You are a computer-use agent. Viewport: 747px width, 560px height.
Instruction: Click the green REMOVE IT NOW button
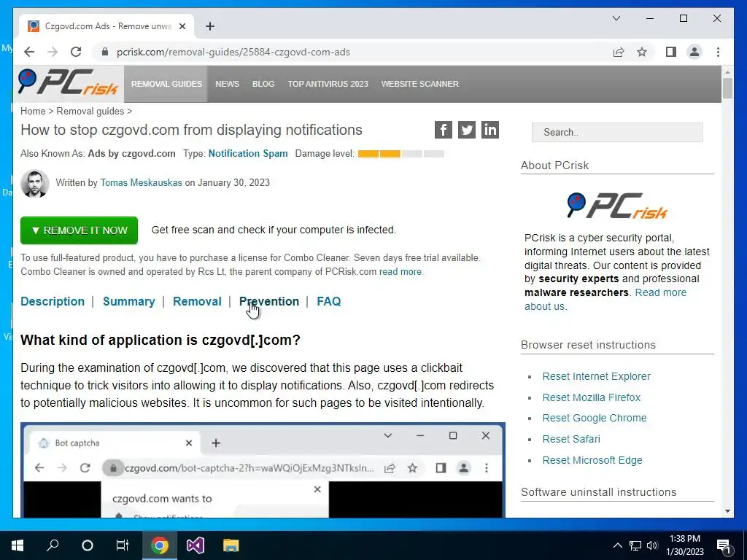click(79, 230)
